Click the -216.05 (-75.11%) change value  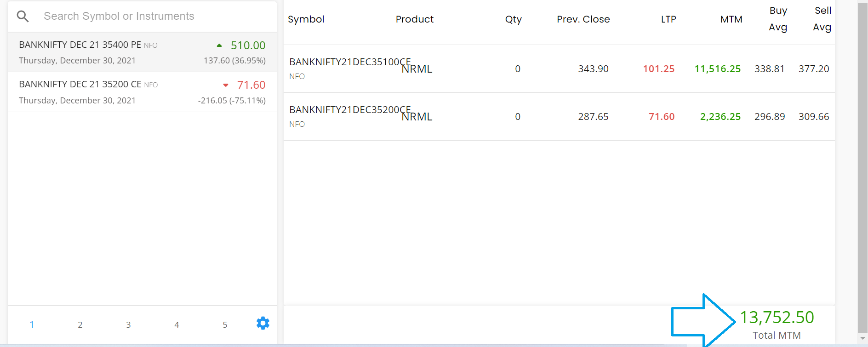232,101
